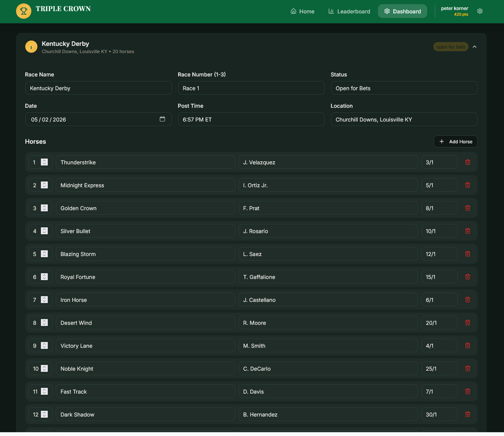Viewport: 504px width, 436px height.
Task: Delete the Iron Horse entry
Action: [467, 300]
